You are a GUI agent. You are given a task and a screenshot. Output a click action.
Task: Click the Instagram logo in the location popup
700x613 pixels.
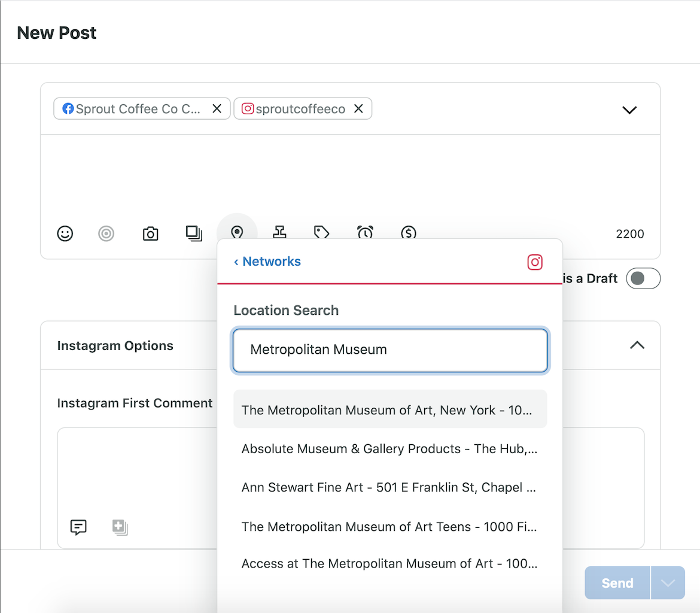535,262
